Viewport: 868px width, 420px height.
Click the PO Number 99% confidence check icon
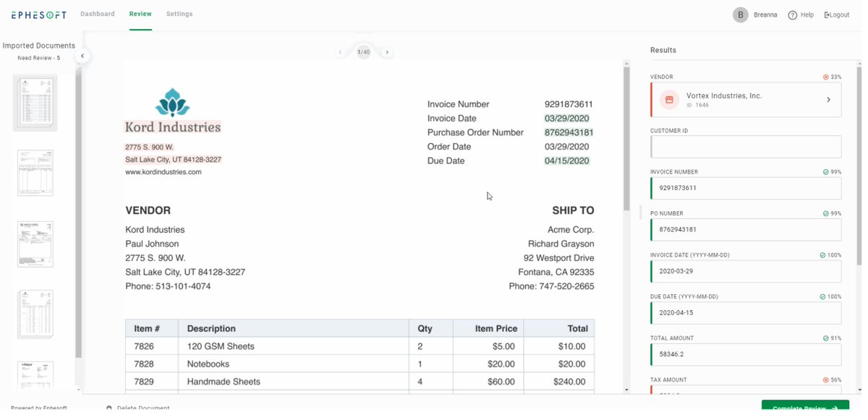[825, 214]
